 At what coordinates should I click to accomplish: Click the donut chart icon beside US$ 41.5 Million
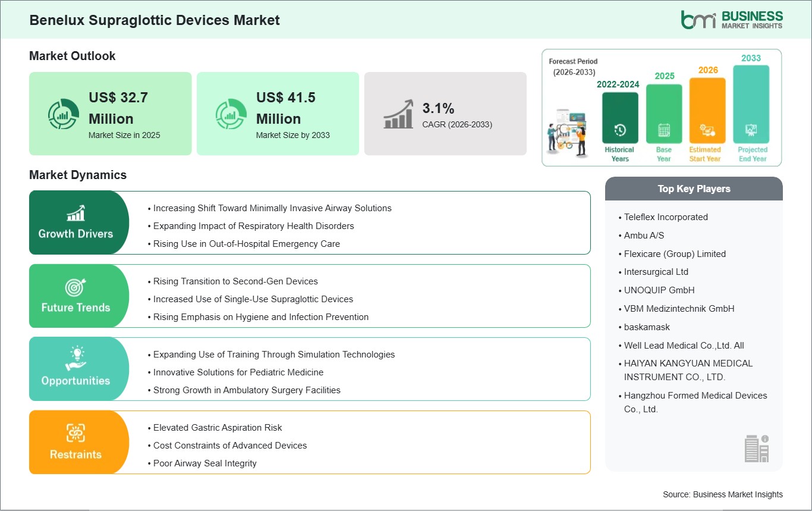(x=231, y=114)
